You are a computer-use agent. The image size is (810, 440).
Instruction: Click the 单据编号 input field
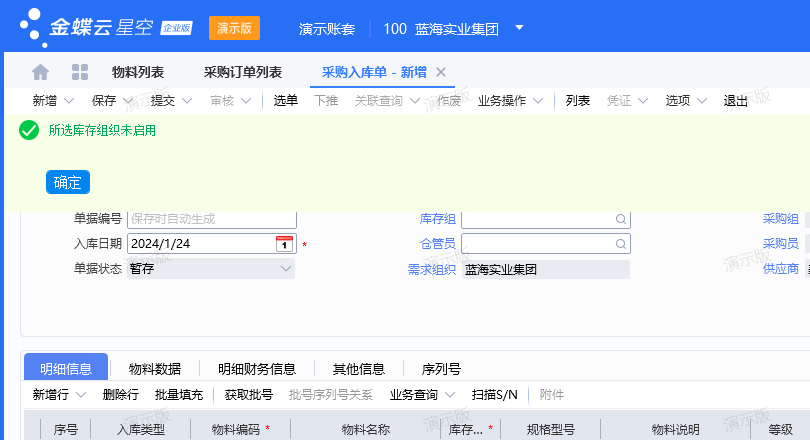click(212, 219)
